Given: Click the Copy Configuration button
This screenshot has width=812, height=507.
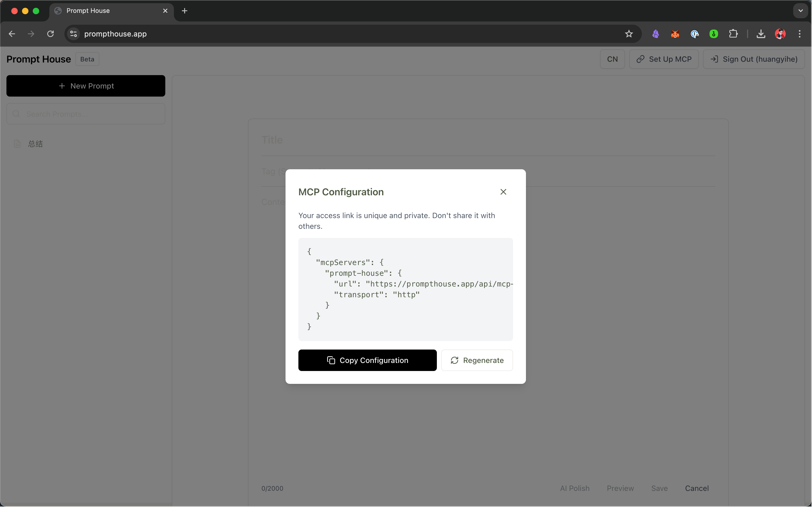Looking at the screenshot, I should click(367, 360).
